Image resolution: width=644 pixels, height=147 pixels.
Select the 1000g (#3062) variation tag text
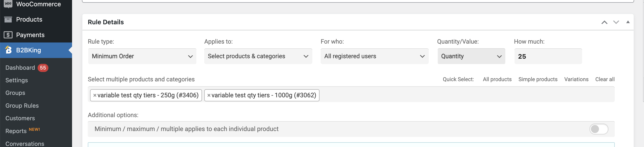tap(264, 95)
